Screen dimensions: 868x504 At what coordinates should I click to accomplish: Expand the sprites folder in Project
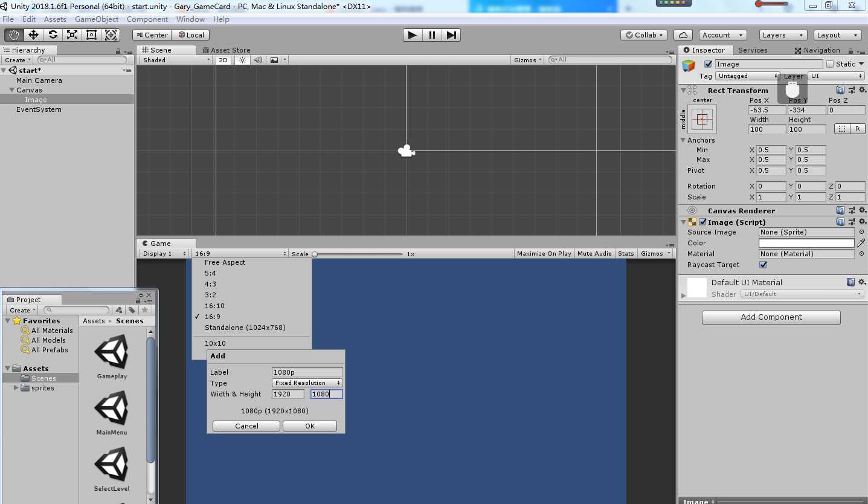16,388
